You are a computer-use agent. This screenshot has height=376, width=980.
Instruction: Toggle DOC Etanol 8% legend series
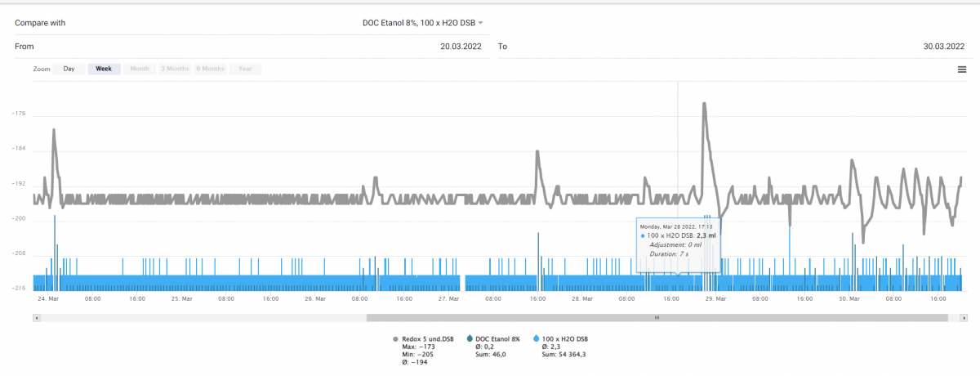pos(492,338)
